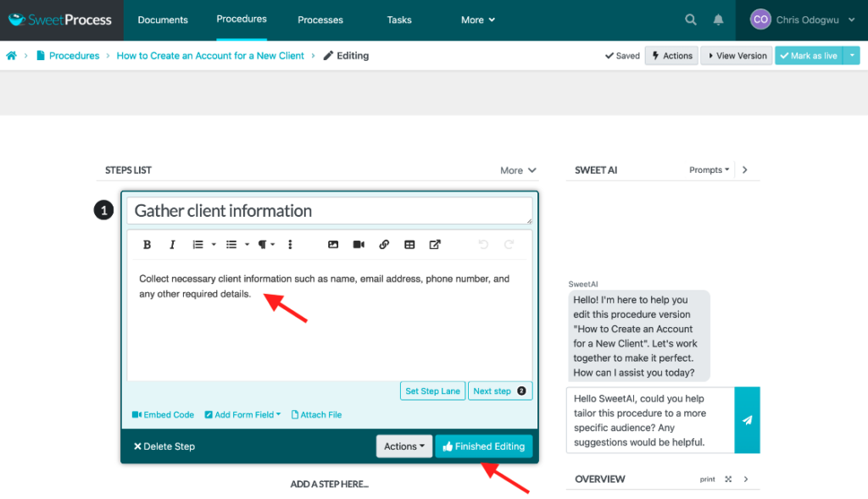The image size is (868, 499).
Task: Open bulleted list style dropdown arrow
Action: pos(247,245)
